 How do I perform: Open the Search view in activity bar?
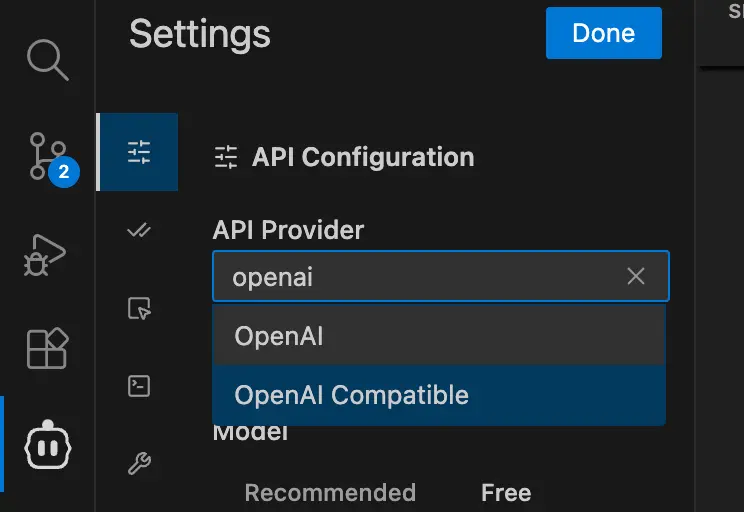pyautogui.click(x=47, y=60)
